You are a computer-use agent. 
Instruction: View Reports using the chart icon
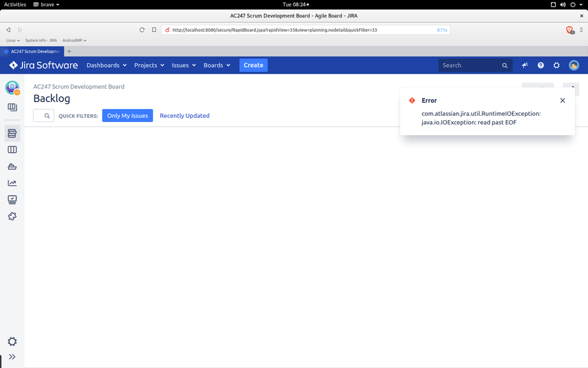coord(12,183)
